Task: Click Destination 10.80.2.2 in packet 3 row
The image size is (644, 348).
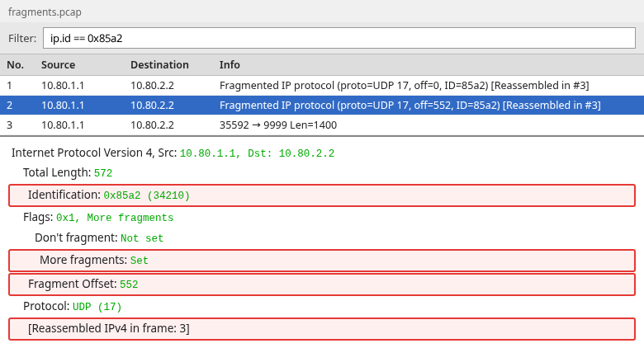Action: tap(153, 125)
